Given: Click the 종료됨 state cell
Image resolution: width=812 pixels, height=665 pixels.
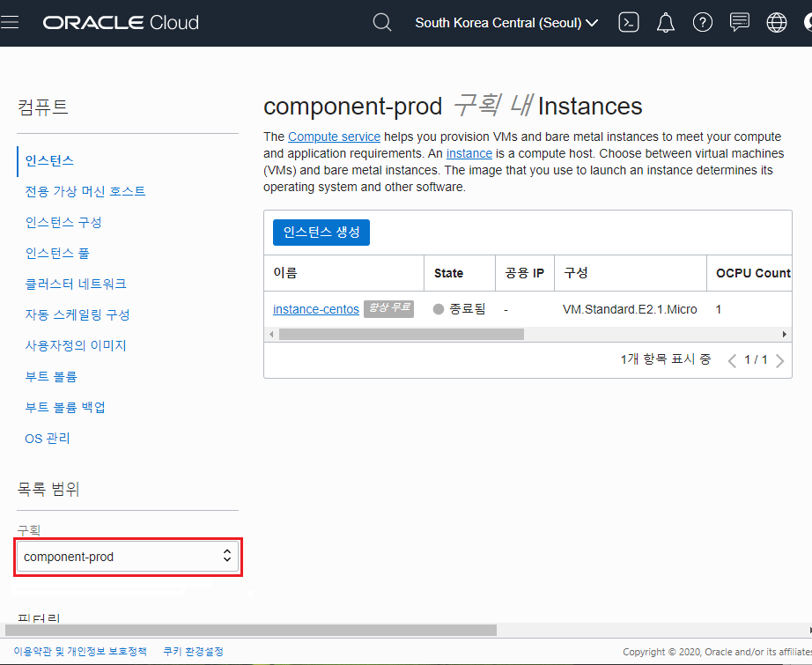Looking at the screenshot, I should coord(460,309).
